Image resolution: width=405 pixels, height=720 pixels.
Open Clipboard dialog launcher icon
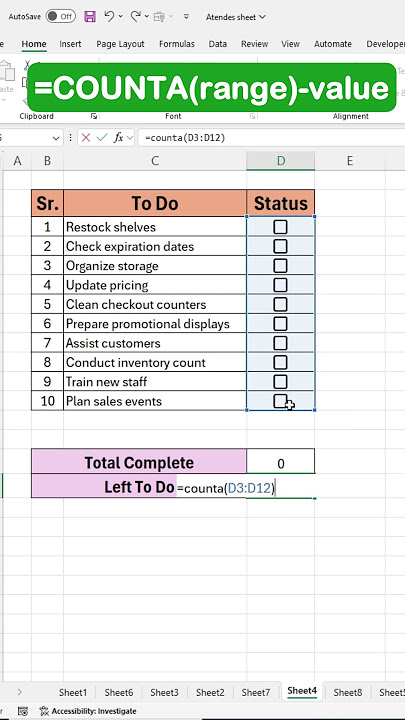point(94,116)
